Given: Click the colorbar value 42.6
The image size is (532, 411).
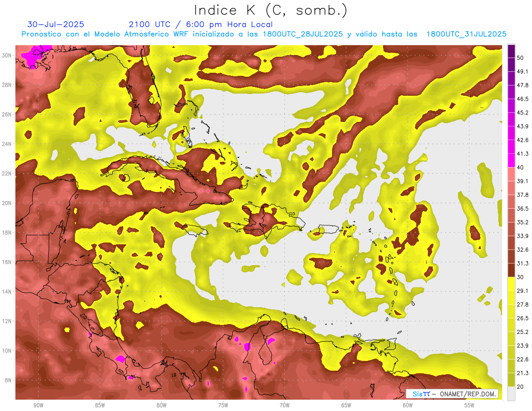Looking at the screenshot, I should click(x=523, y=140).
